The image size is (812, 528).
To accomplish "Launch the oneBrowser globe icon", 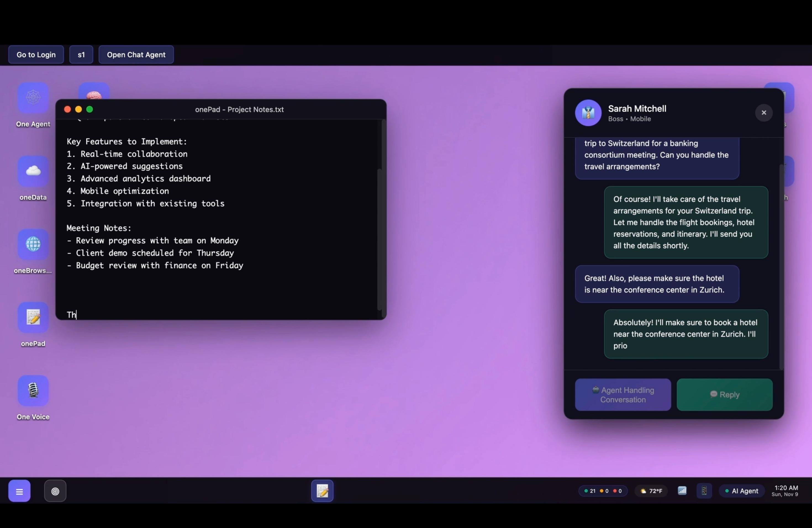I will click(33, 244).
